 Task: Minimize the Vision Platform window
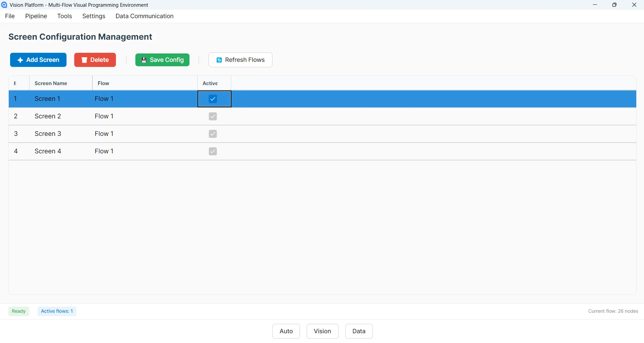pos(595,5)
